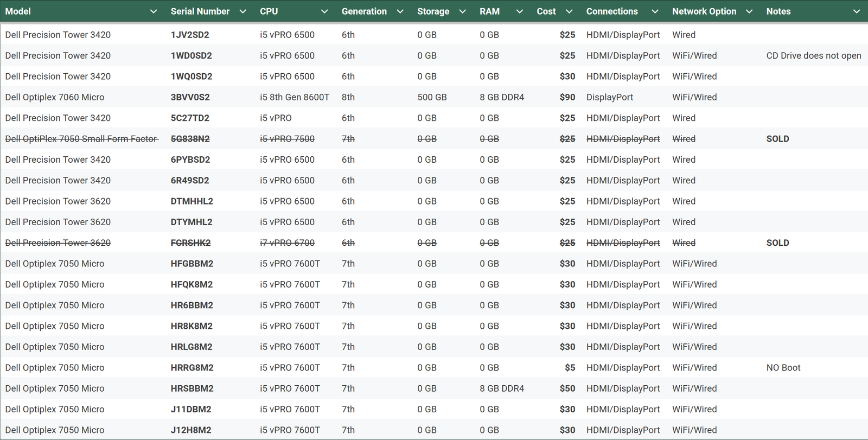Click the Network Option cell for 1WD0SD2
868x440 pixels.
(x=694, y=55)
